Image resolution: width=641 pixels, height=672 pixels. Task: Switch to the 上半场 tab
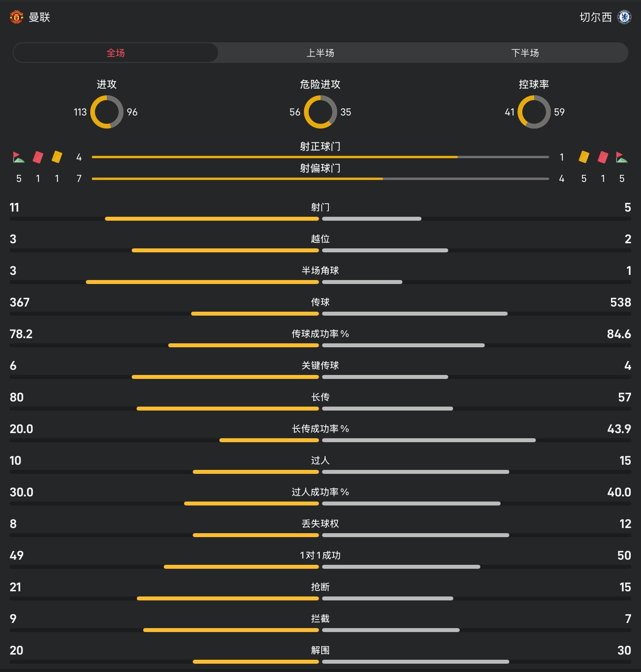[320, 53]
